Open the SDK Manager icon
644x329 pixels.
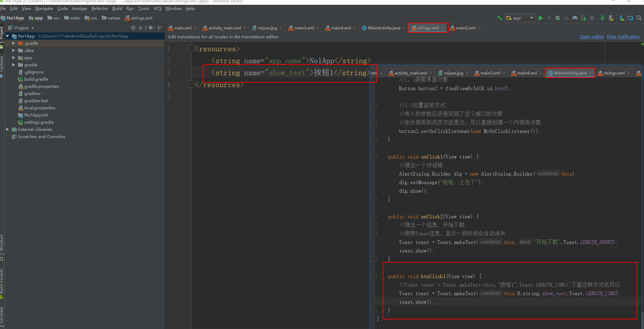click(621, 18)
